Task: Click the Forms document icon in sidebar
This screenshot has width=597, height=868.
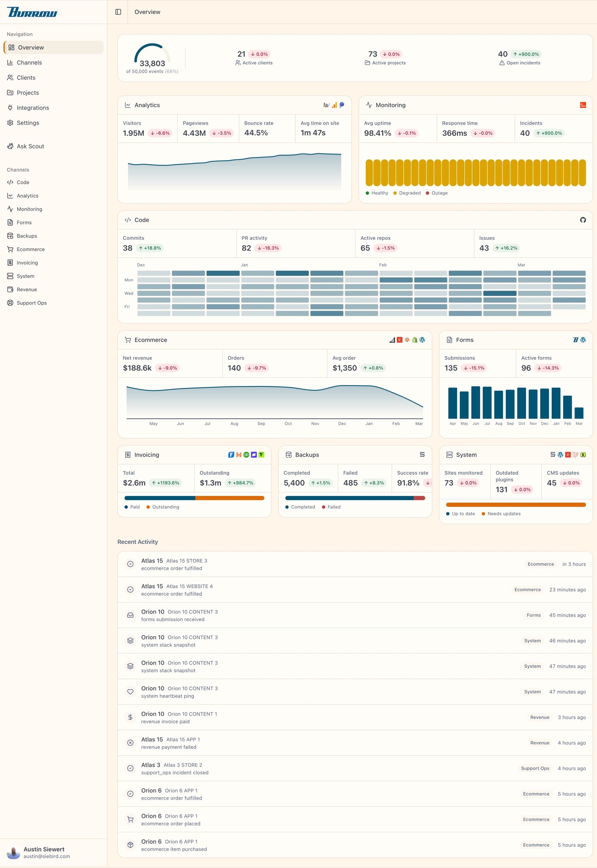Action: (10, 222)
